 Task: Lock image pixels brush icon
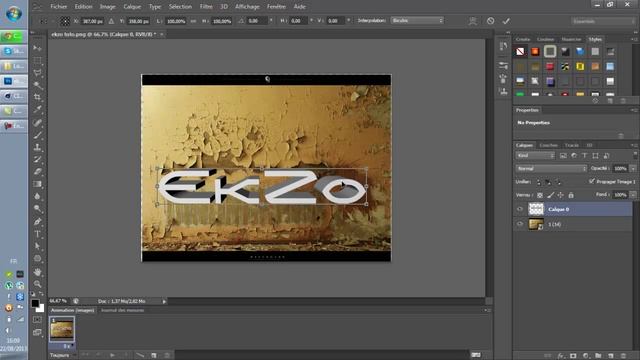click(x=550, y=195)
